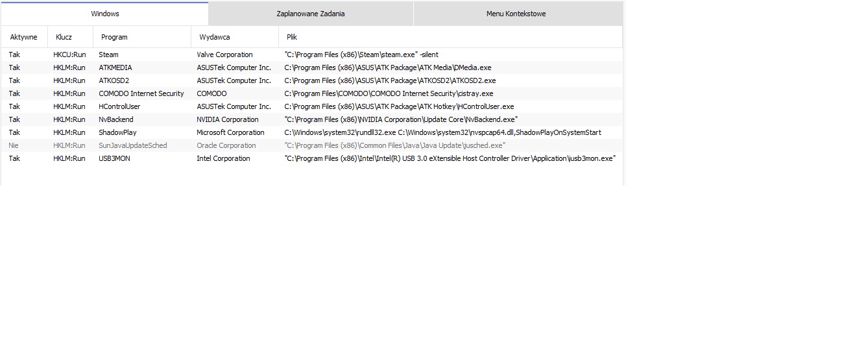Click ASUSTek Computer Inc. in HControlUser row

pos(234,106)
